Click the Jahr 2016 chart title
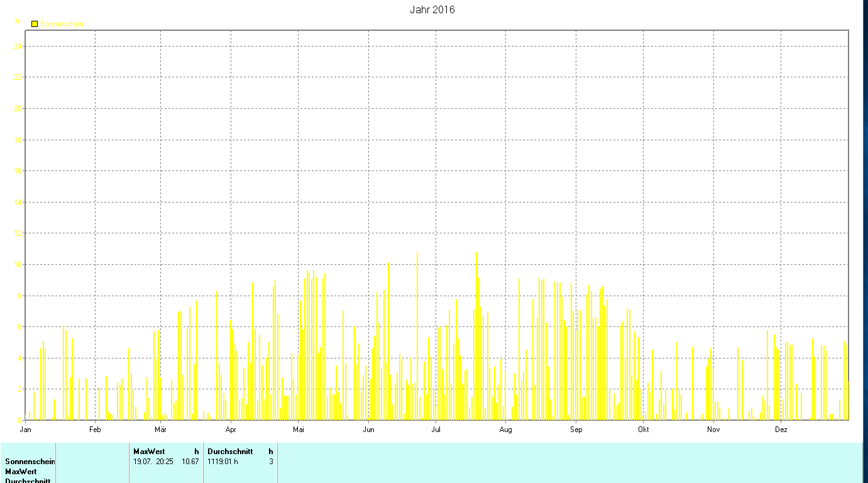868x483 pixels. pyautogui.click(x=432, y=9)
